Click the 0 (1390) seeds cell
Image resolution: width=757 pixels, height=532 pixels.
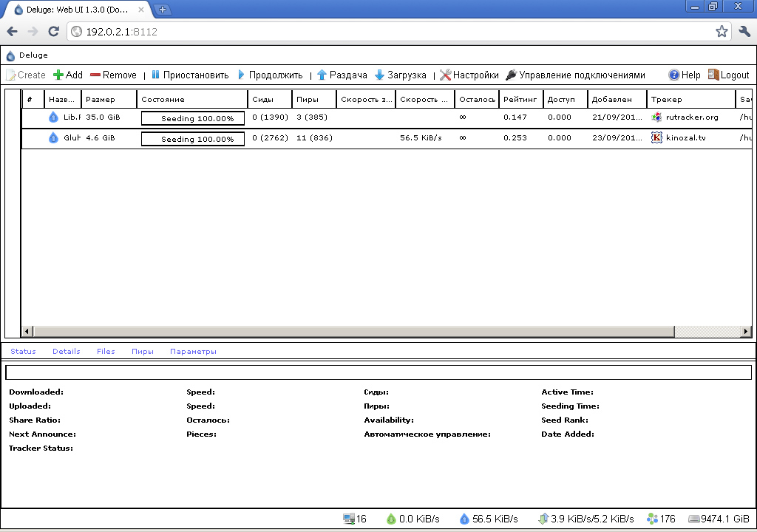pos(270,117)
